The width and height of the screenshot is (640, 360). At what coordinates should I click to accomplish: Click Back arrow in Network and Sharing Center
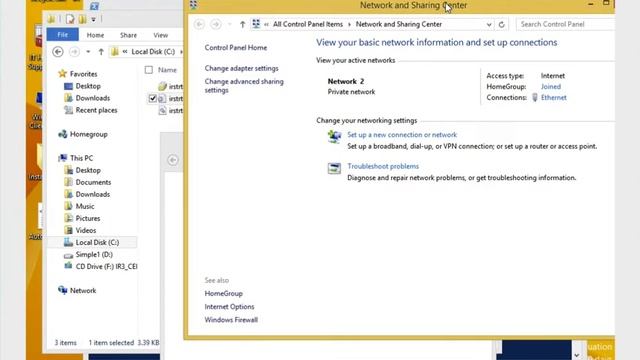pyautogui.click(x=199, y=24)
